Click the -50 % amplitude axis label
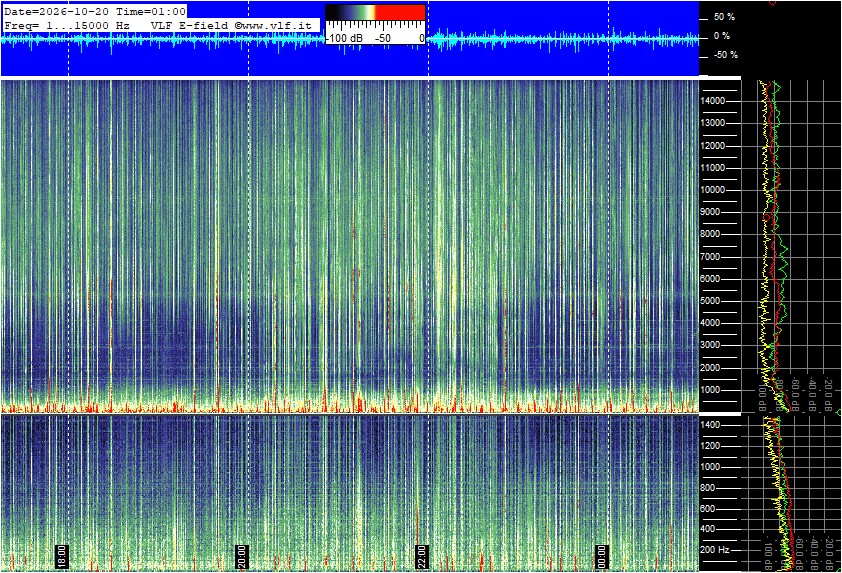The width and height of the screenshot is (842, 573). coord(725,55)
